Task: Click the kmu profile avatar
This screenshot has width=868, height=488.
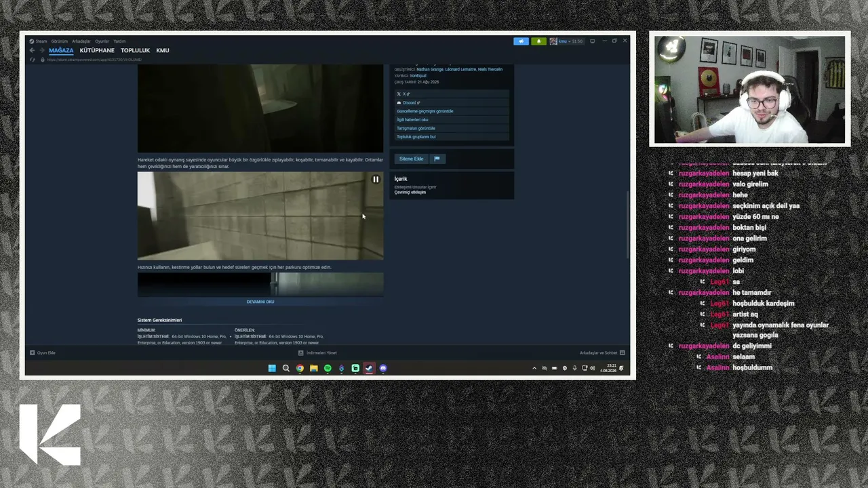Action: pyautogui.click(x=553, y=41)
